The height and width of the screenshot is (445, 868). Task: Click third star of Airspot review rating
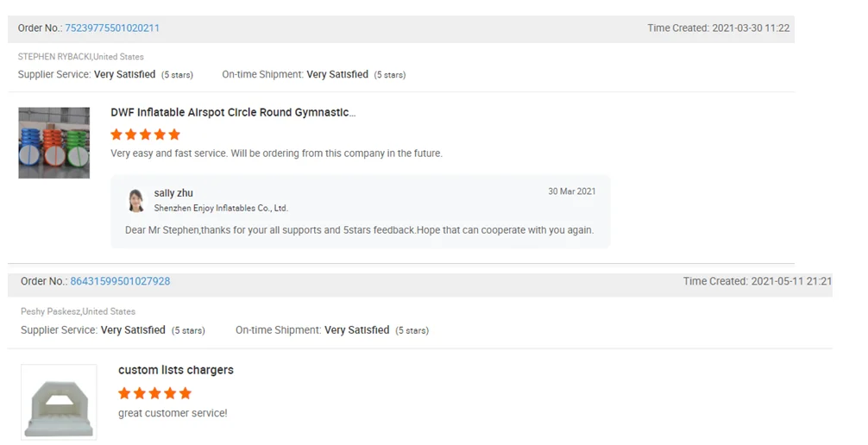click(146, 135)
